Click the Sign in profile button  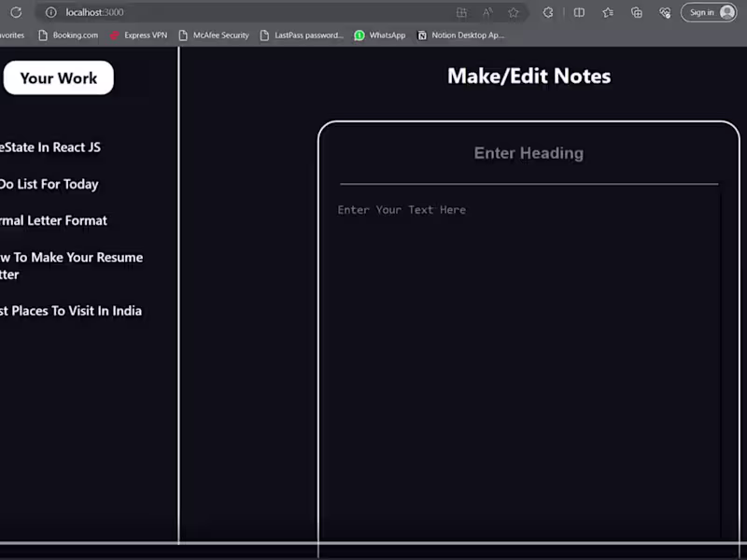coord(709,12)
